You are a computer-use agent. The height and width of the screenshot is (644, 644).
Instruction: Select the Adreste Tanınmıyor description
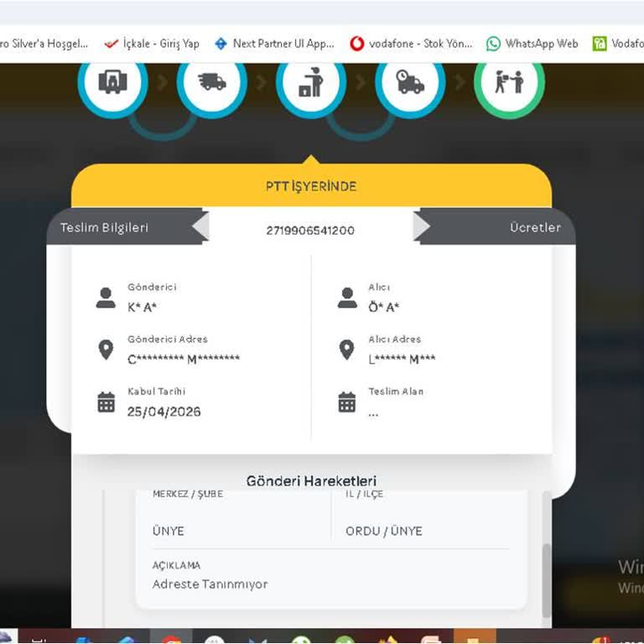[x=210, y=584]
